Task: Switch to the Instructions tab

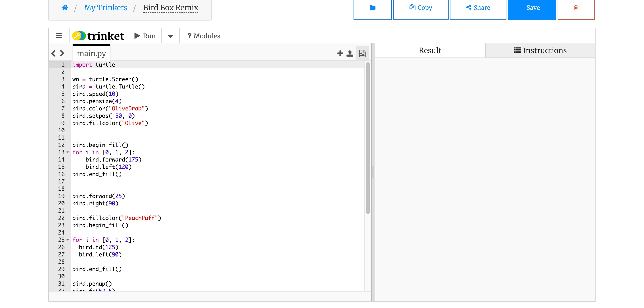Action: 540,50
